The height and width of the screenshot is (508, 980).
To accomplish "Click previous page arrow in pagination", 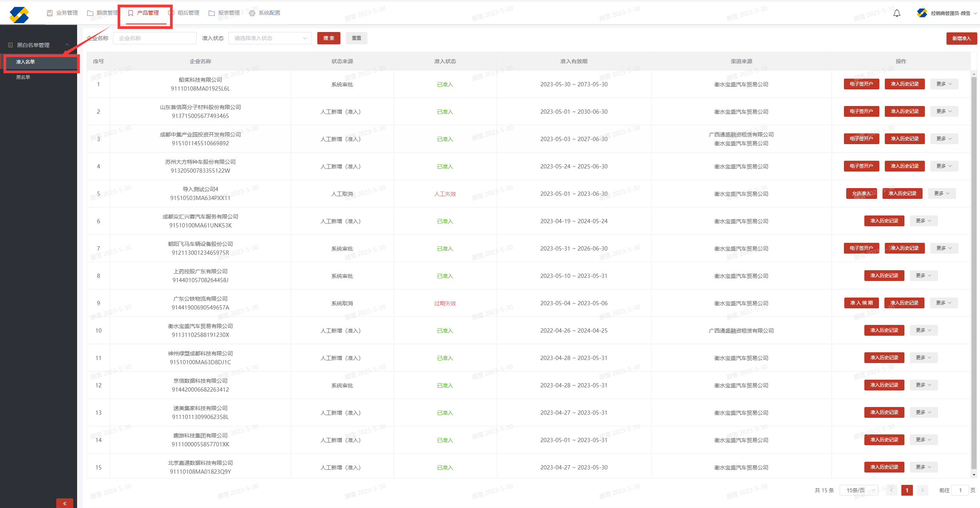I will (891, 490).
